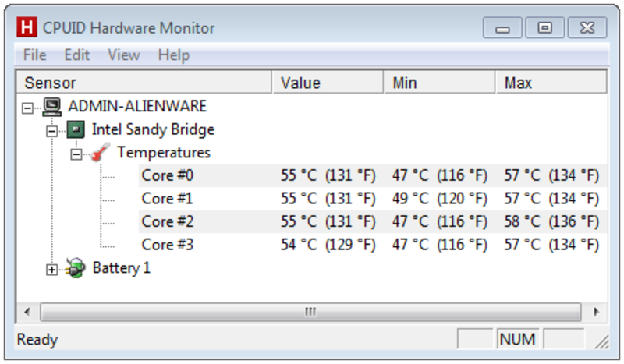Select the Core #1 row

coord(373,199)
